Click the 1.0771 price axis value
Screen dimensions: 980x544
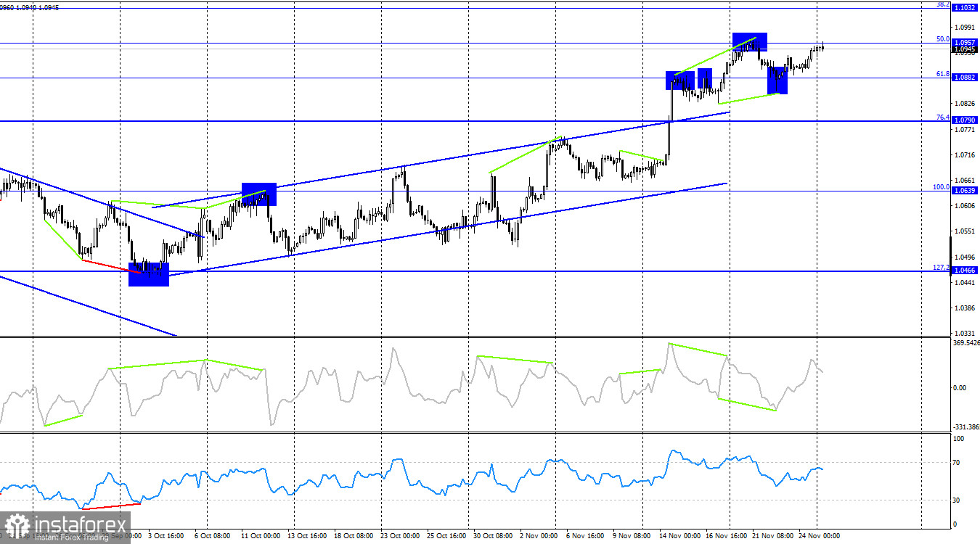pos(964,130)
